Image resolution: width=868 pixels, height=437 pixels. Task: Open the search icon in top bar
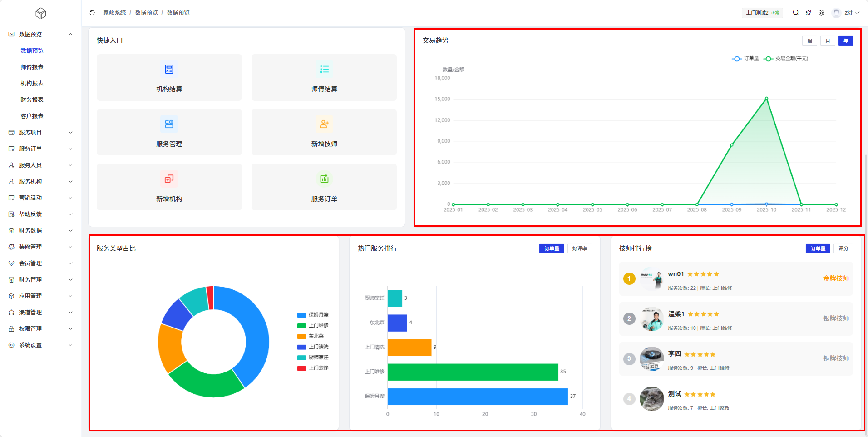796,13
